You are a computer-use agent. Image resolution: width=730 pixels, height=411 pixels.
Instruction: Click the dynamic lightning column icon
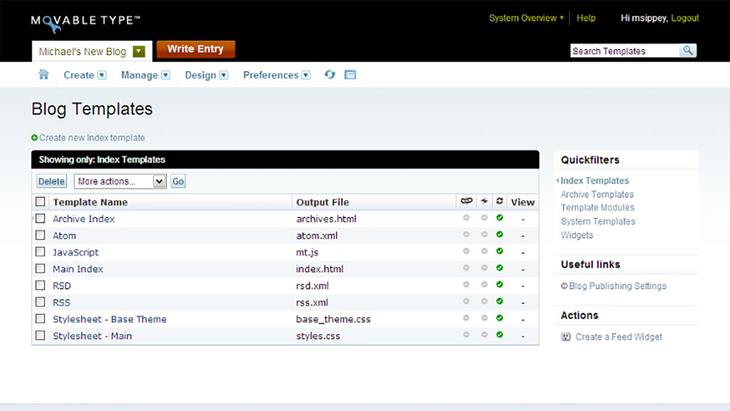(484, 201)
